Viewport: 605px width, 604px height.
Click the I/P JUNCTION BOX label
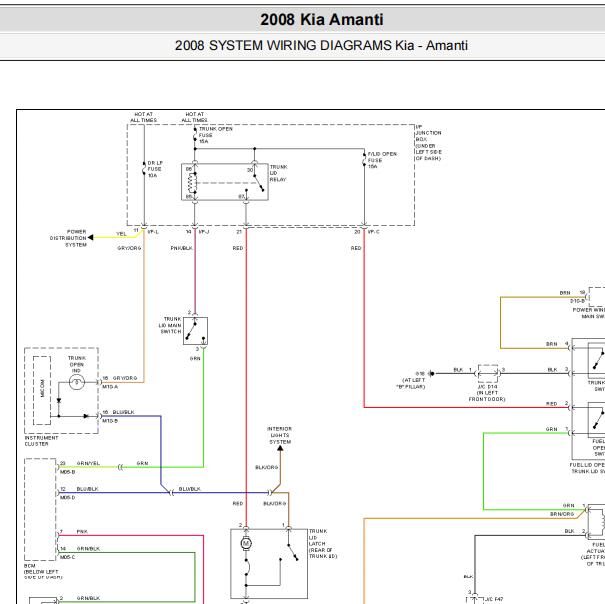click(428, 142)
